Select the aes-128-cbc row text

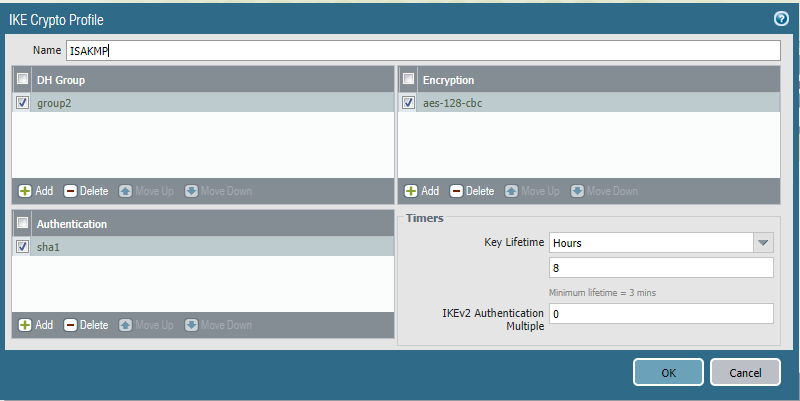(453, 103)
